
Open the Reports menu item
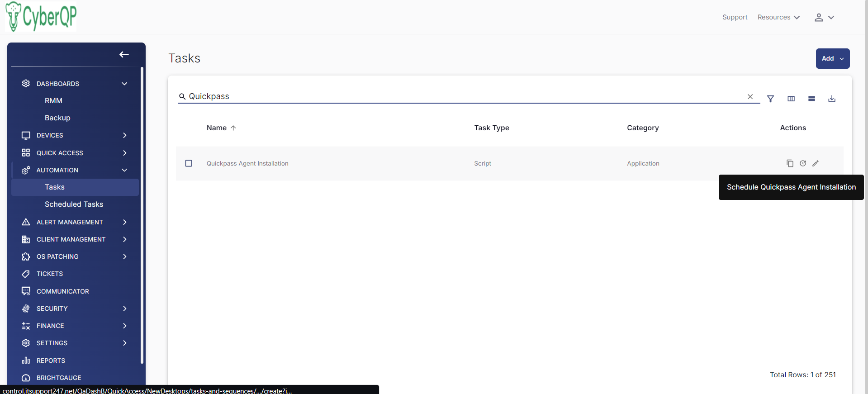51,361
